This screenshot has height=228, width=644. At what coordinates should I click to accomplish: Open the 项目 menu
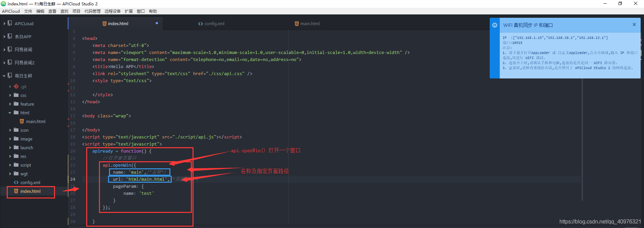(x=76, y=11)
